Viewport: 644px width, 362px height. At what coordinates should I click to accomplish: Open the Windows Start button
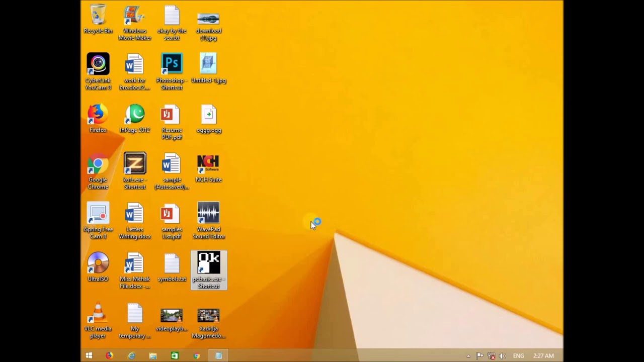(x=89, y=355)
